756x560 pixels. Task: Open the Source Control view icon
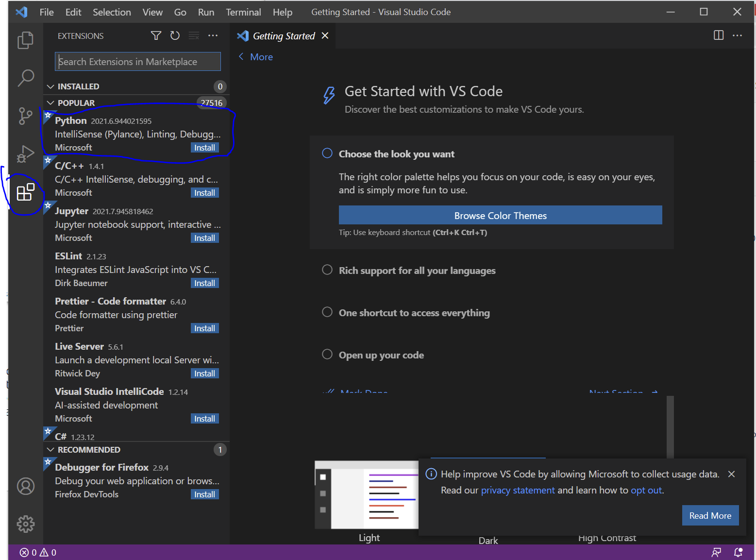point(25,116)
